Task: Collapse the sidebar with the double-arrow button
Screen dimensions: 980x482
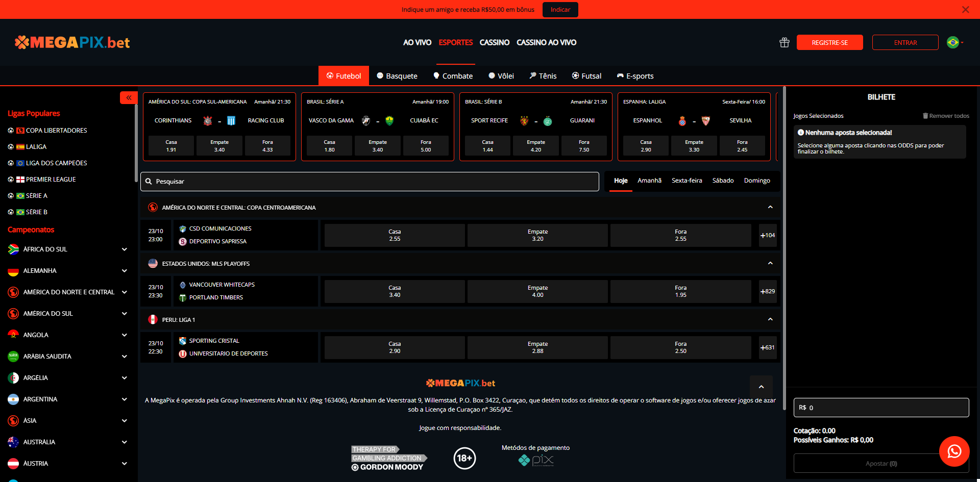Action: (x=129, y=97)
